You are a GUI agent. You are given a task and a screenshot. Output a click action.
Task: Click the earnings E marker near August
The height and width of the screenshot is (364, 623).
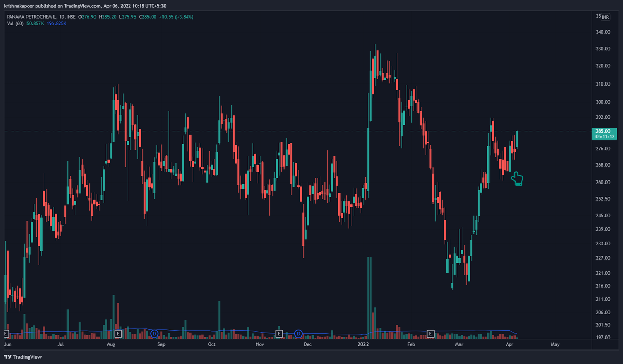[118, 333]
